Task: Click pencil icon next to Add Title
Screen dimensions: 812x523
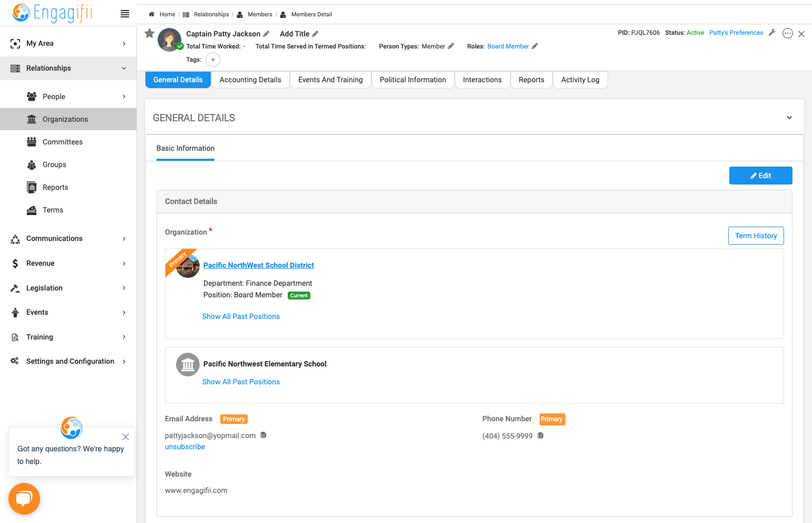Action: 315,34
